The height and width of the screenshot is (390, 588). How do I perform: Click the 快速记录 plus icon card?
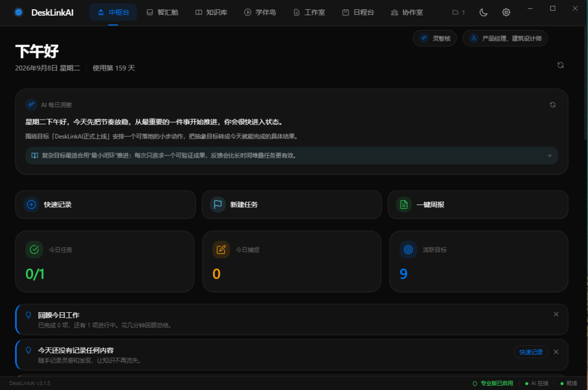(x=106, y=205)
